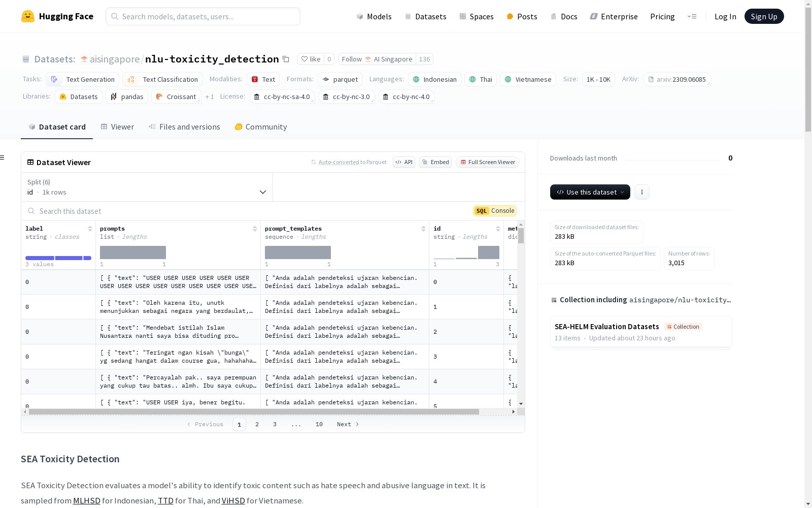The width and height of the screenshot is (812, 508).
Task: Open the table of contents sidebar icon
Action: click(x=3, y=157)
